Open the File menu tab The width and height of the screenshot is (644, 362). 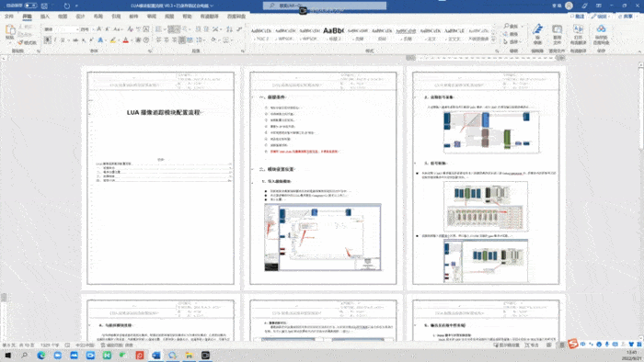tap(9, 17)
